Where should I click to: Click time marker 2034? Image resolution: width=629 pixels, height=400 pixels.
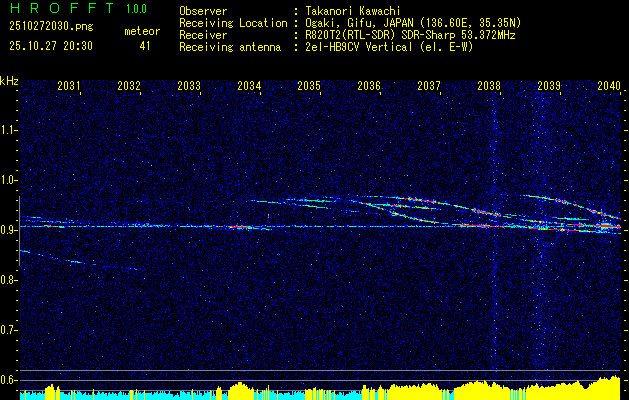point(249,85)
